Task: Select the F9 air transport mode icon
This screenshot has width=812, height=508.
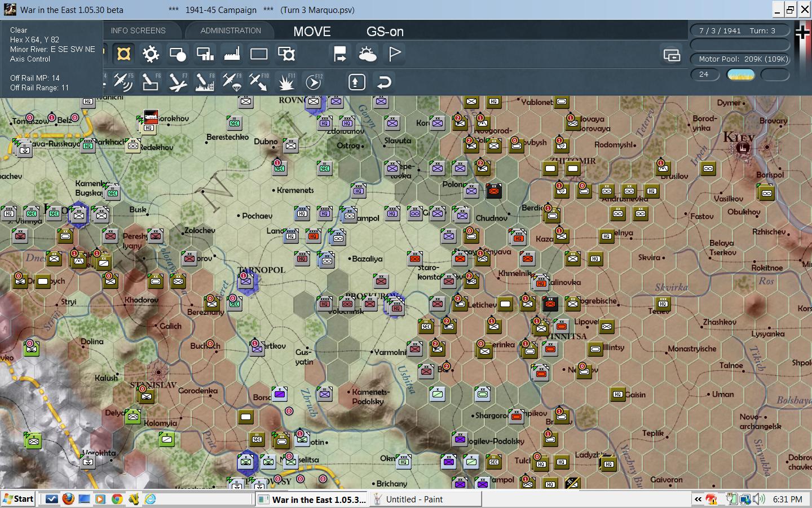Action: [232, 82]
